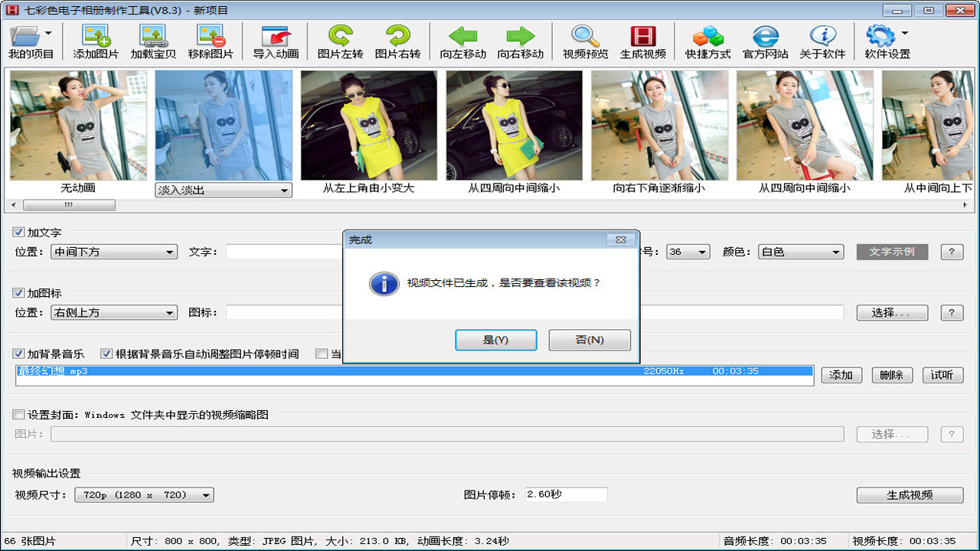
Task: Enable the 设置封面 cover thumbnail checkbox
Action: pos(17,414)
